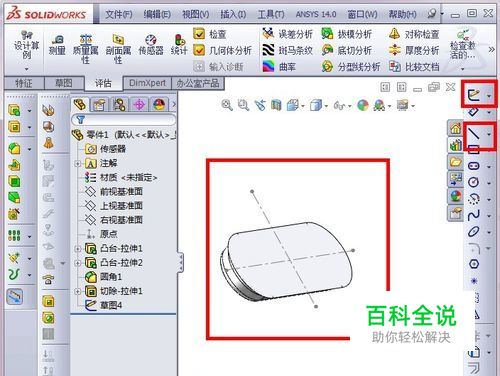Open the 插入(I) menu
This screenshot has height=376, width=500.
(233, 14)
